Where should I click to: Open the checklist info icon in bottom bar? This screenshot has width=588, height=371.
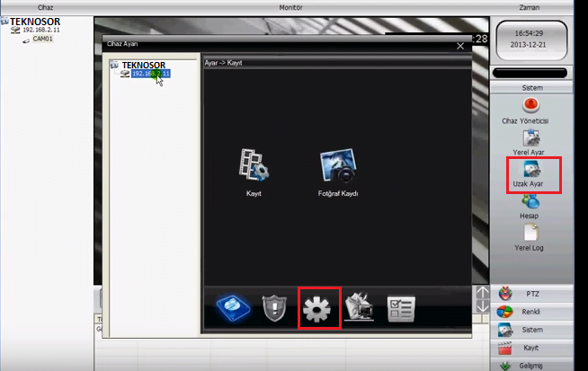(x=401, y=308)
